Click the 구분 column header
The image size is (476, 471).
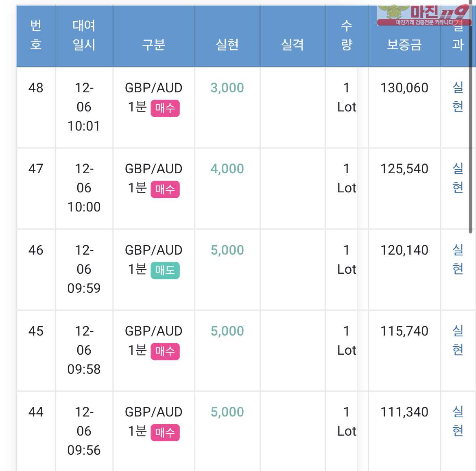[x=154, y=45]
